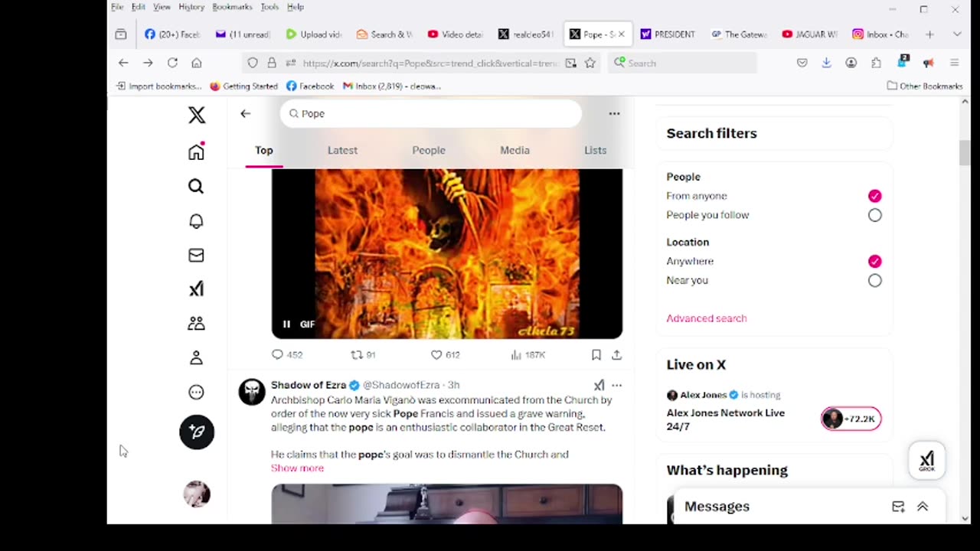Open the History menu
The height and width of the screenshot is (551, 980).
(x=191, y=7)
